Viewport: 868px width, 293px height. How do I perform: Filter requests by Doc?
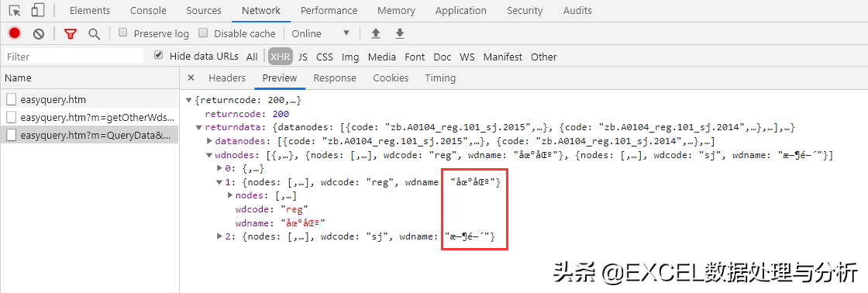[x=443, y=57]
